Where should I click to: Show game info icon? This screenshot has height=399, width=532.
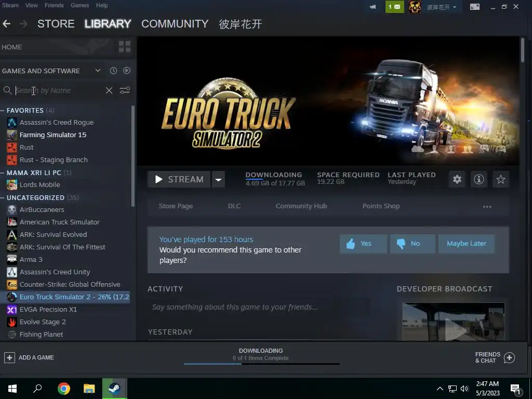pyautogui.click(x=478, y=179)
